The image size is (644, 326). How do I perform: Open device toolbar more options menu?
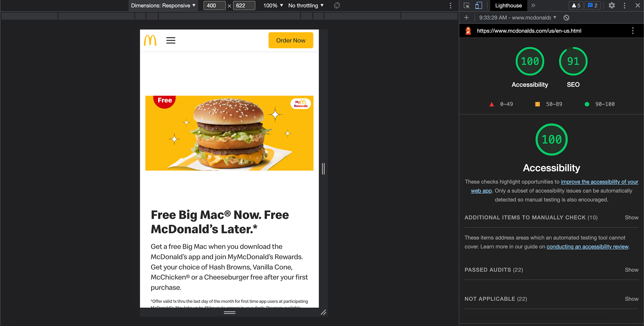click(x=450, y=5)
